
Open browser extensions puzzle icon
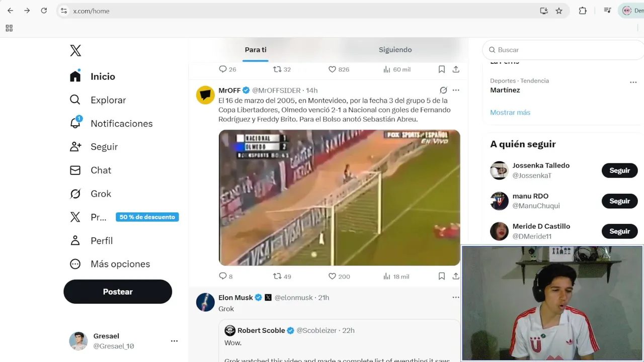(x=583, y=11)
